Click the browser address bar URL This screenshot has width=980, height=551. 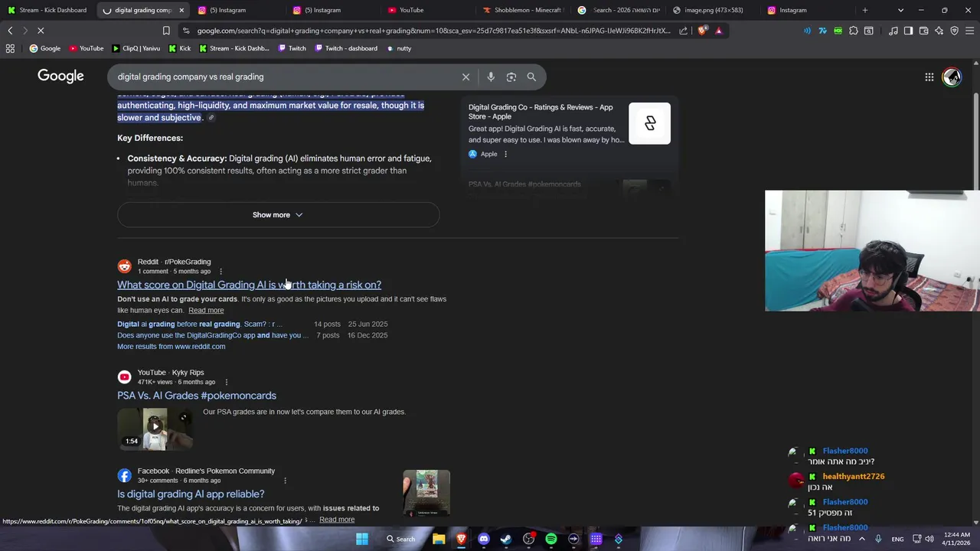pyautogui.click(x=433, y=31)
